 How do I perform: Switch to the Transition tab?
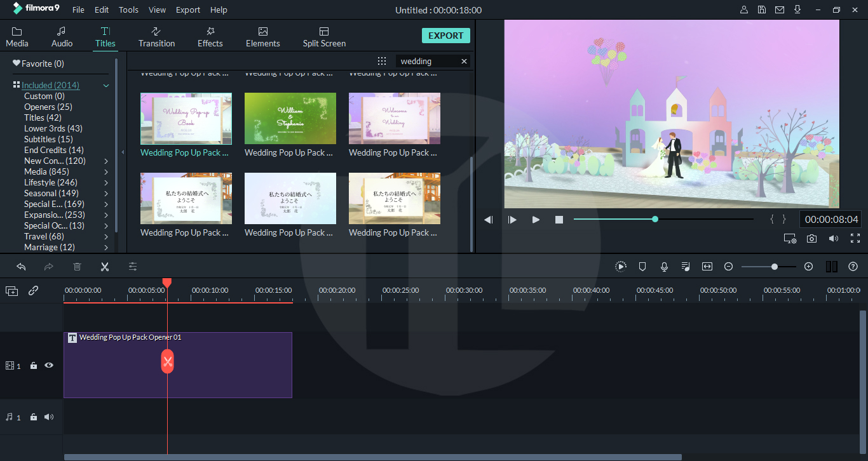click(156, 36)
